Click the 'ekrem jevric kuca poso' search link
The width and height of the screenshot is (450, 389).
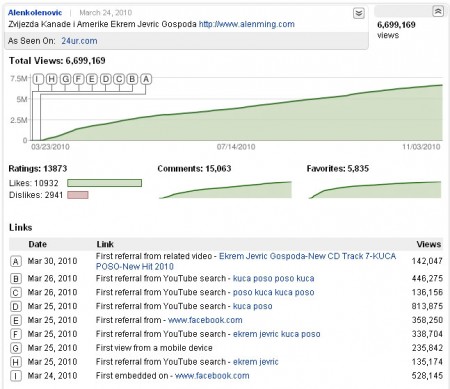point(276,334)
